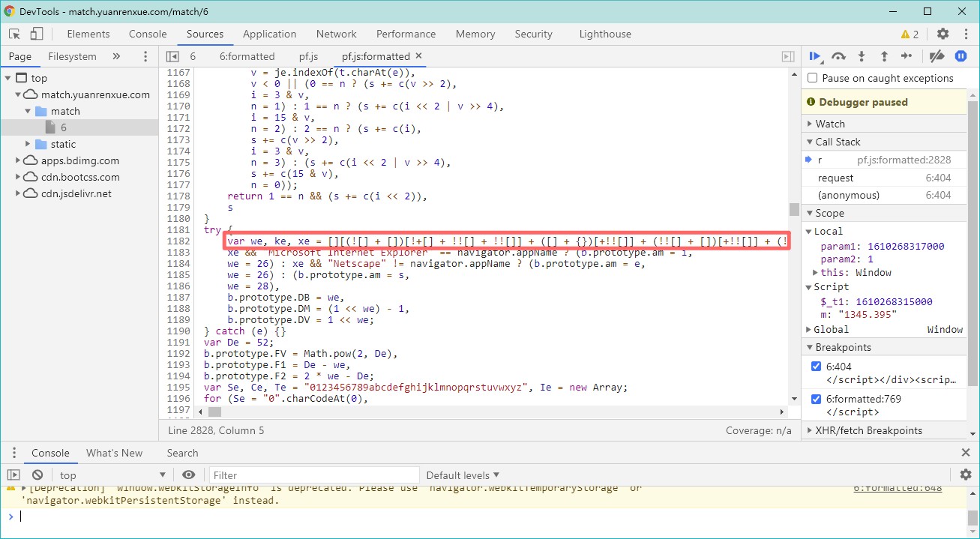Open the DevTools more options menu
The image size is (980, 539).
tap(965, 34)
